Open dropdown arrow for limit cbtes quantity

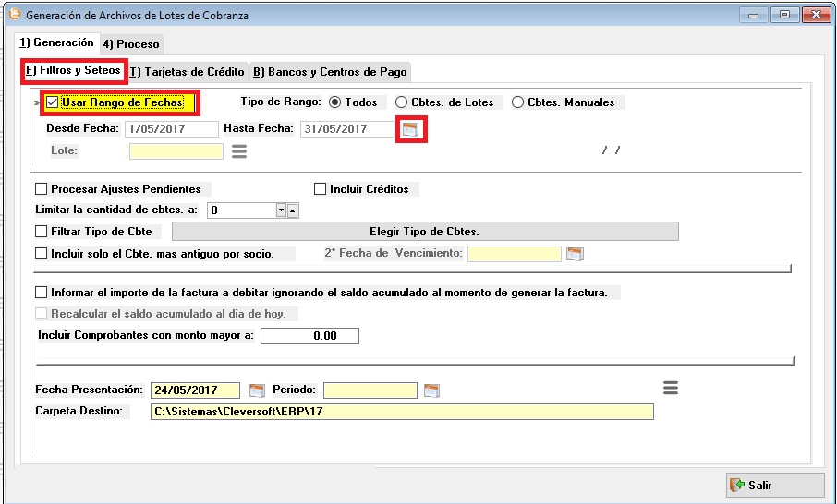(x=281, y=210)
